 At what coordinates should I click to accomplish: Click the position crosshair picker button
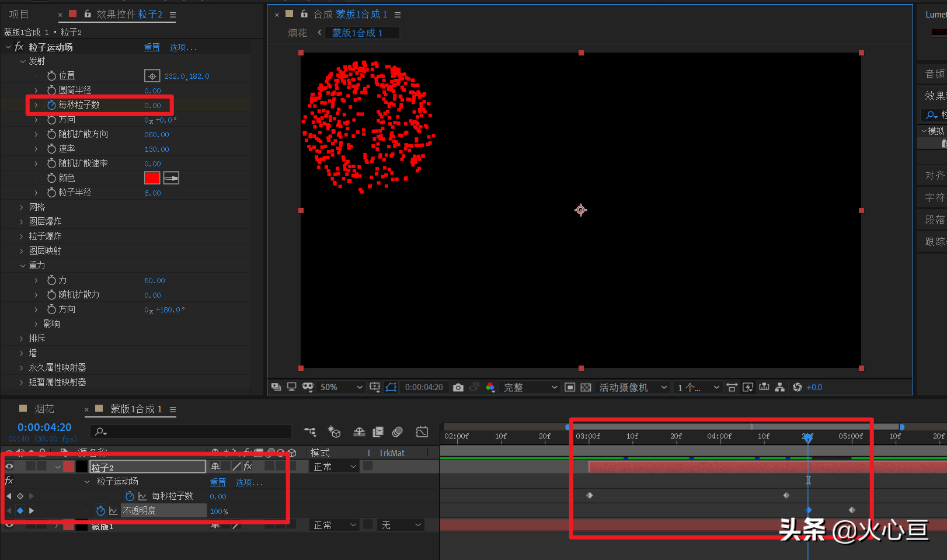152,76
